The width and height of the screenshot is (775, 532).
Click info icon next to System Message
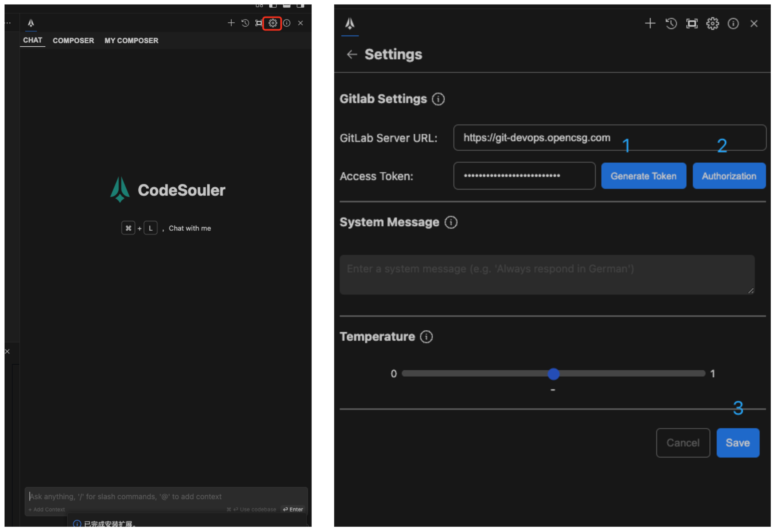pos(451,222)
